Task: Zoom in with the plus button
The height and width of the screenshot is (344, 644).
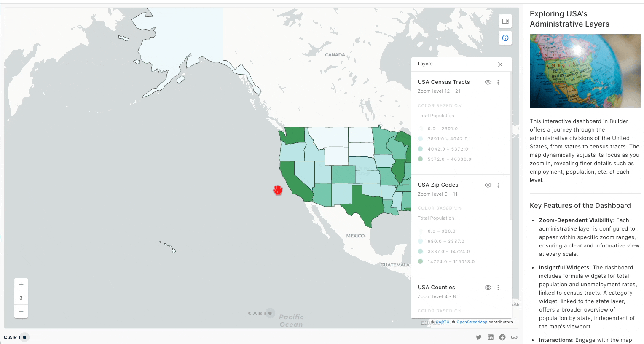Action: (21, 285)
